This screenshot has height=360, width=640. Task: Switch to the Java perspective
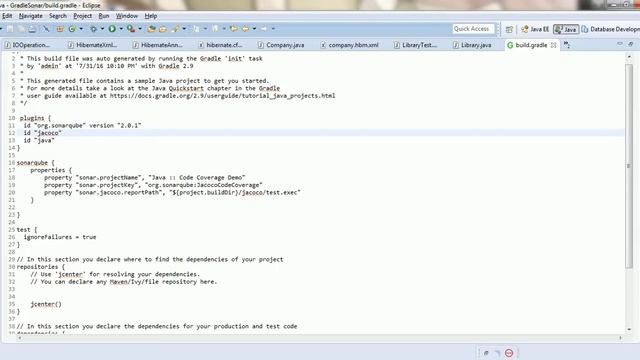pos(566,29)
